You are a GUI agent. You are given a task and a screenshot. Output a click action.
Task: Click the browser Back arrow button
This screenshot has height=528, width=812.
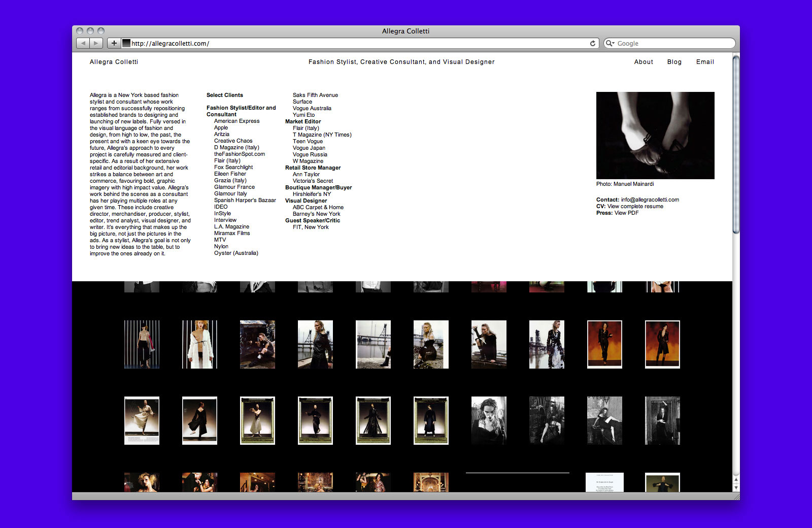pyautogui.click(x=83, y=44)
